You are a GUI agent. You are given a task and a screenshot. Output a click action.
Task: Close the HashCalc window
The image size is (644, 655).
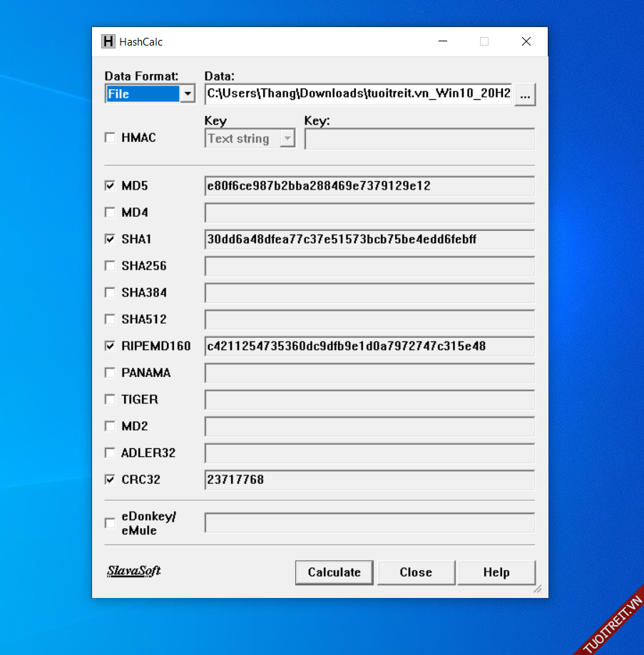[526, 41]
